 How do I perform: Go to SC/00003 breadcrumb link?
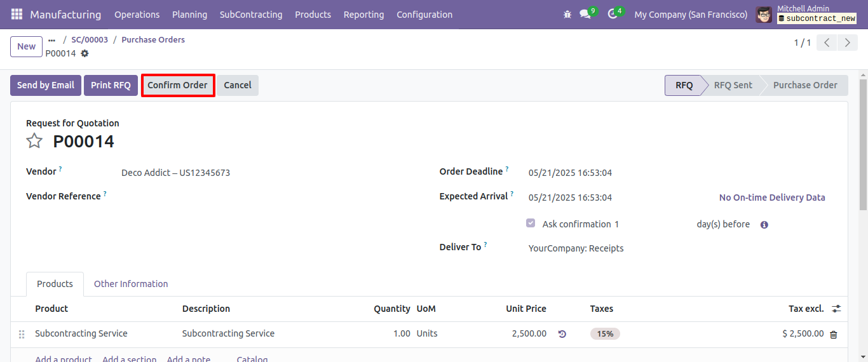click(90, 39)
